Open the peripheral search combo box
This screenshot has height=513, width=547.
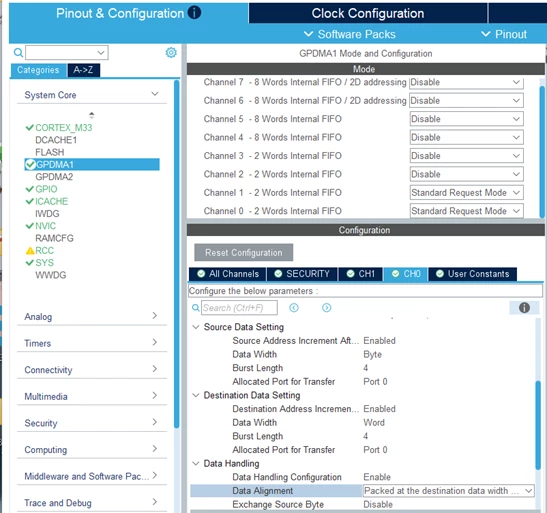click(67, 53)
